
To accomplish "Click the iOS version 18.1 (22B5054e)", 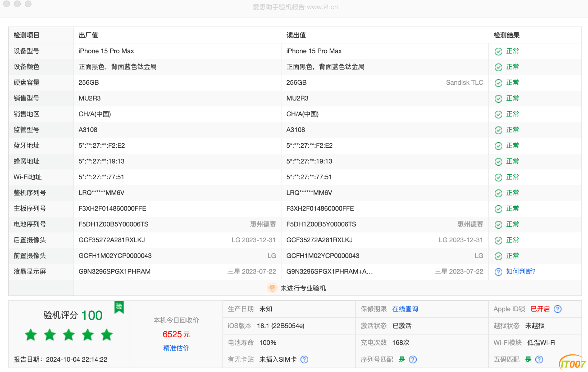I will tap(280, 326).
